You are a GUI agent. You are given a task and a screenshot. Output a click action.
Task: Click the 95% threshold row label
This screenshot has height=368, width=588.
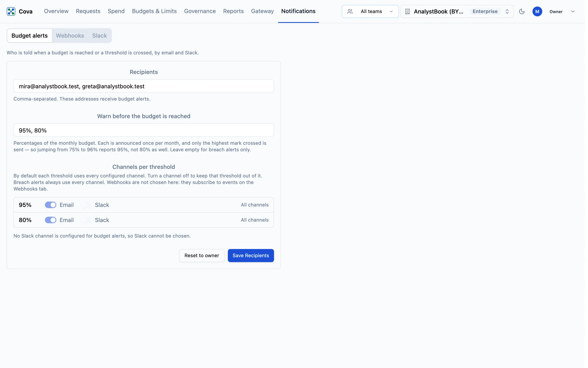[x=25, y=205]
